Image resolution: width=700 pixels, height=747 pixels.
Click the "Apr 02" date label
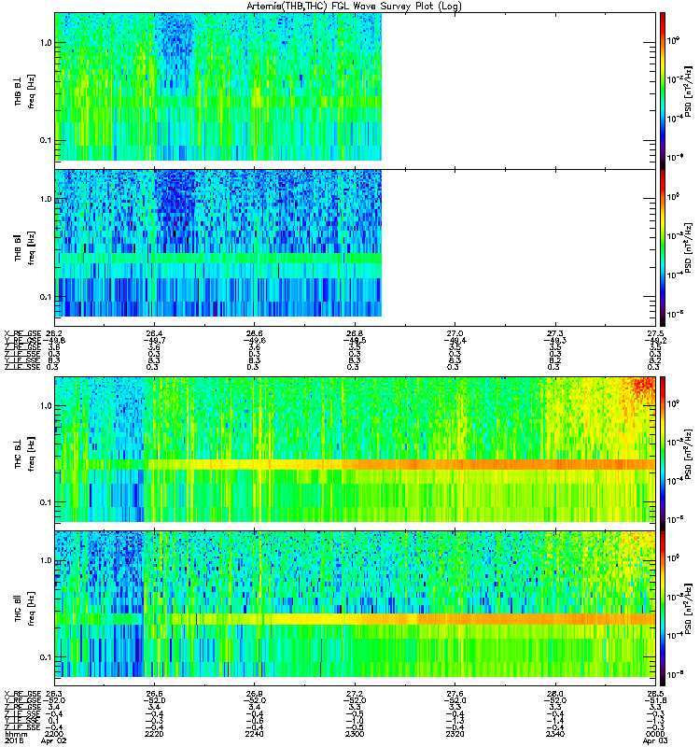pyautogui.click(x=53, y=740)
